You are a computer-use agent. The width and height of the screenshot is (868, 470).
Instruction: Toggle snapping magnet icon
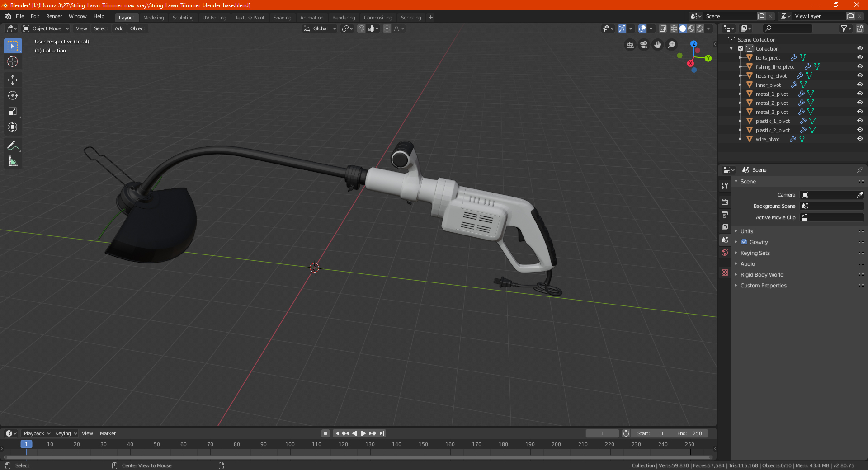[x=361, y=28]
